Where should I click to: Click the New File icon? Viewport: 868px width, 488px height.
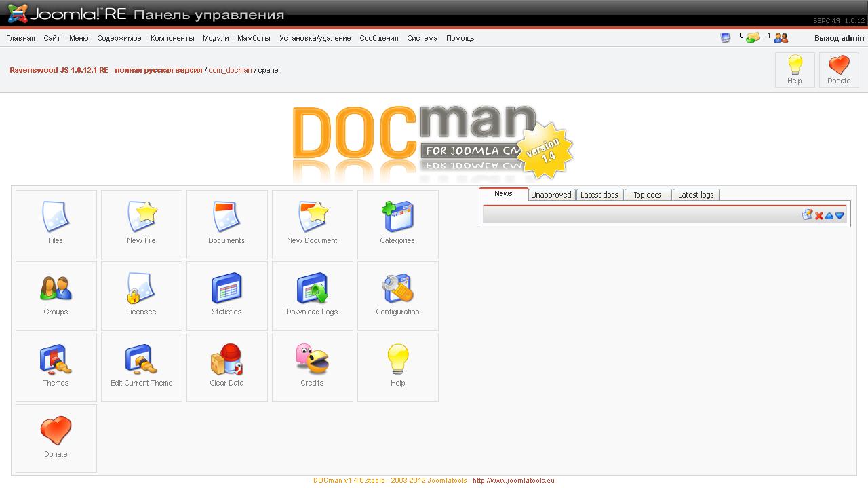point(141,223)
